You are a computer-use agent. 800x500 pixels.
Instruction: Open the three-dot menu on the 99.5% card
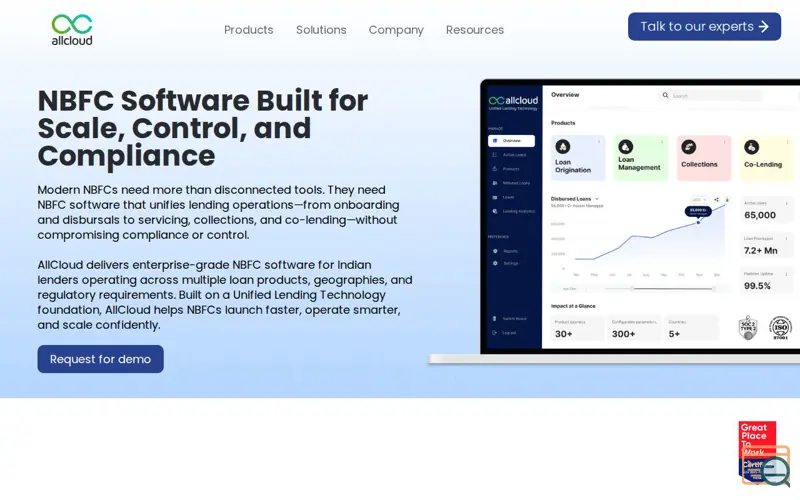[786, 274]
